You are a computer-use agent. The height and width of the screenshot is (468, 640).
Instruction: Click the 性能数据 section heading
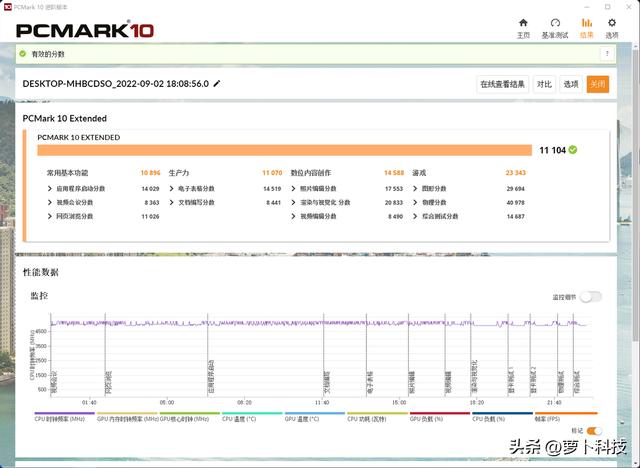[x=40, y=272]
